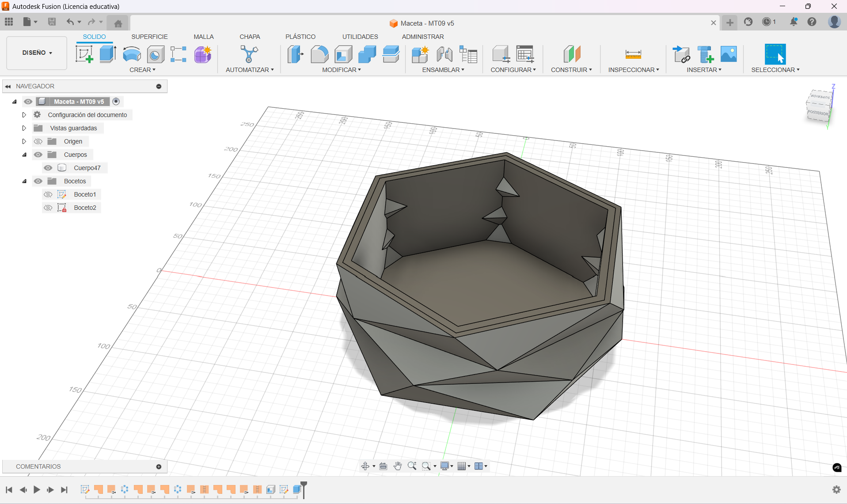Switch to the CHAPA tab

tap(250, 37)
